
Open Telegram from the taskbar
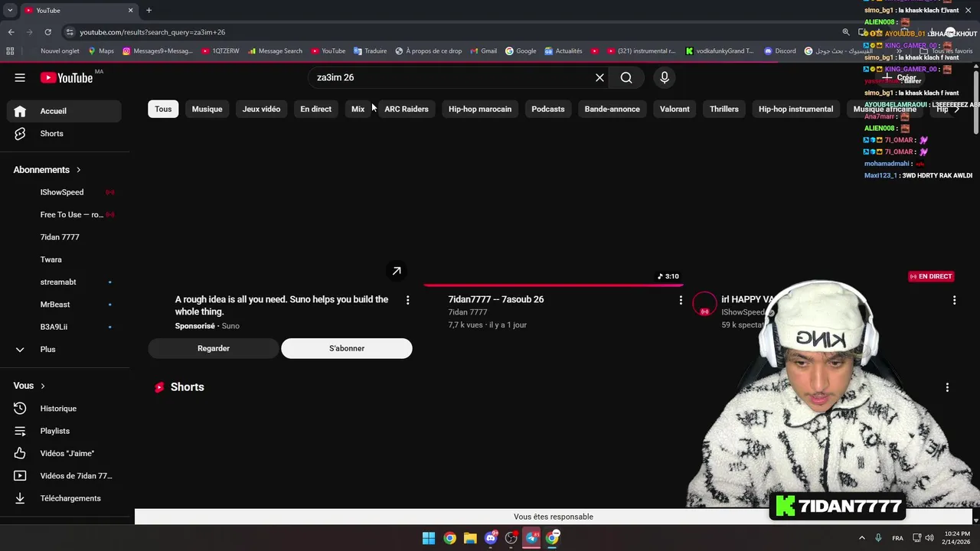(532, 538)
